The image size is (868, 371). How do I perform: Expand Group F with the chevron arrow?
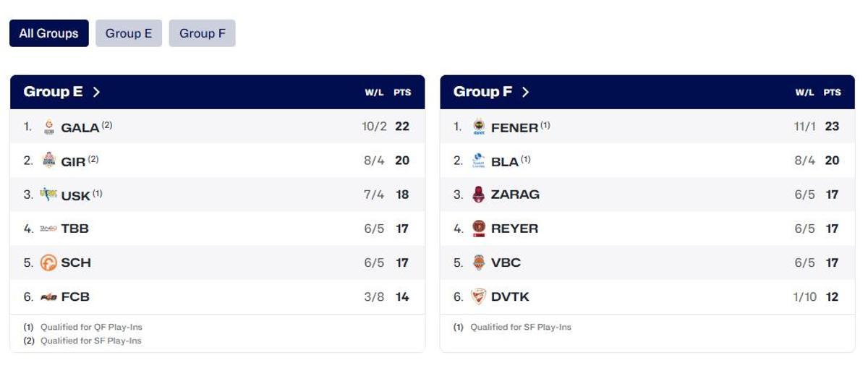click(526, 92)
